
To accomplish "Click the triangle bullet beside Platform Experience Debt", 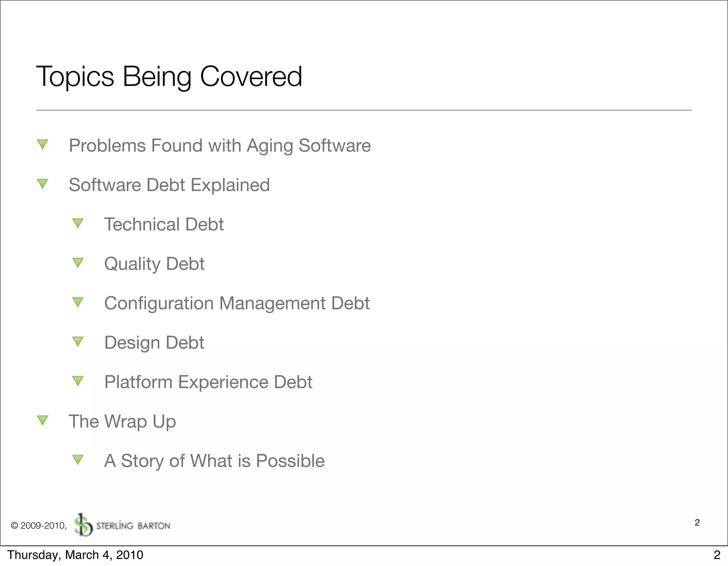I will 78,381.
